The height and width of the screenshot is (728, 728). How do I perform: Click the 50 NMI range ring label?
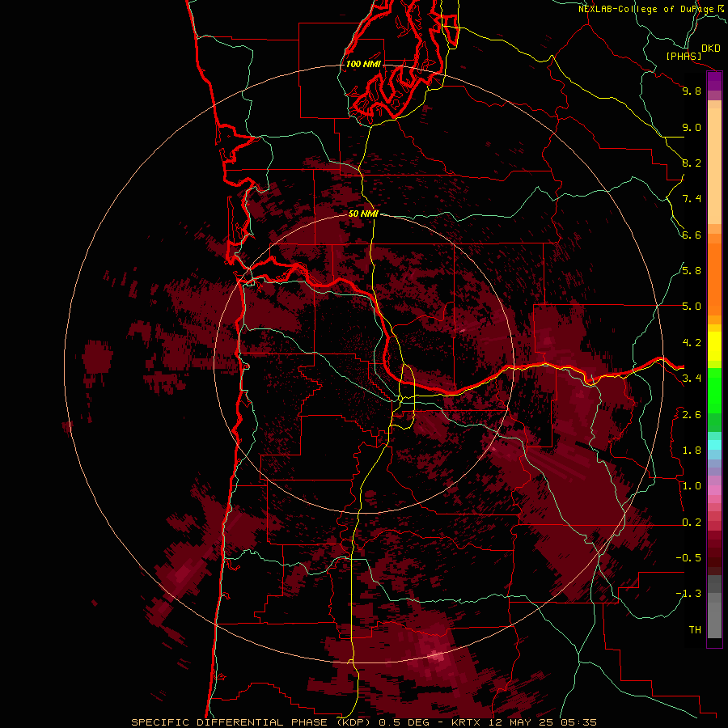pos(363,214)
